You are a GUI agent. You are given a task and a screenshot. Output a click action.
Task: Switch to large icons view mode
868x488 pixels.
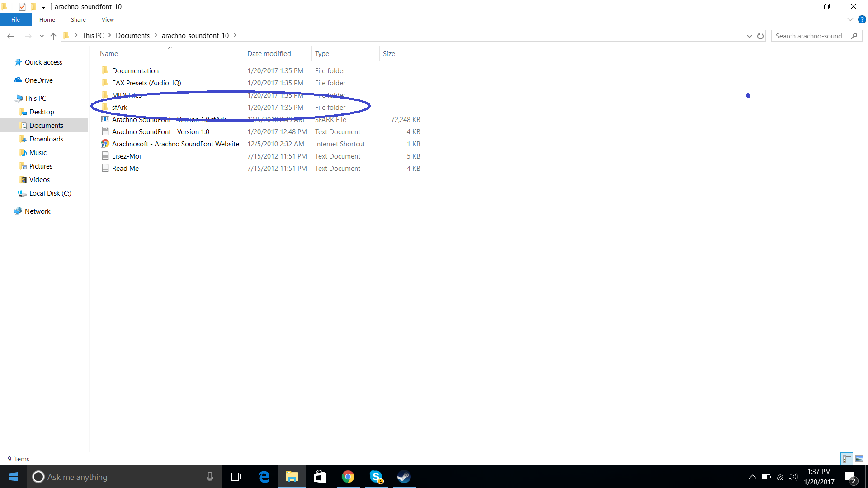click(x=859, y=459)
